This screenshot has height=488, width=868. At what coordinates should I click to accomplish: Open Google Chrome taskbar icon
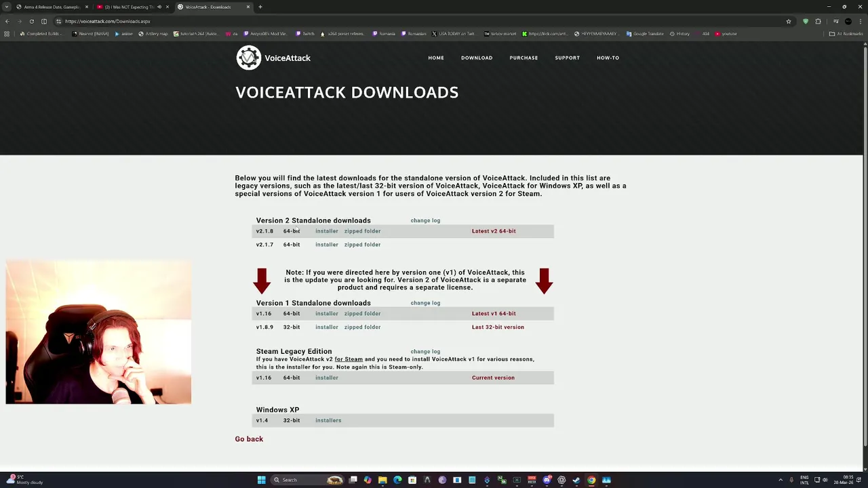(x=591, y=480)
